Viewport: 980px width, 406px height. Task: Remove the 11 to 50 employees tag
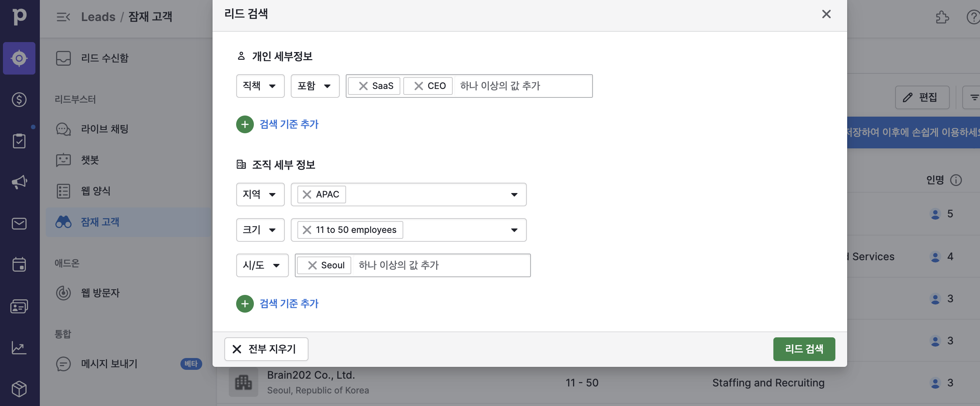(x=307, y=230)
